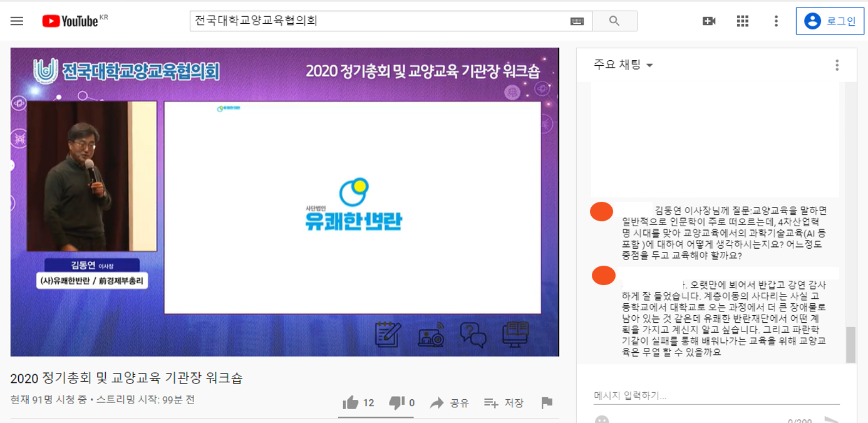
Task: Save the video via 저장
Action: 504,403
